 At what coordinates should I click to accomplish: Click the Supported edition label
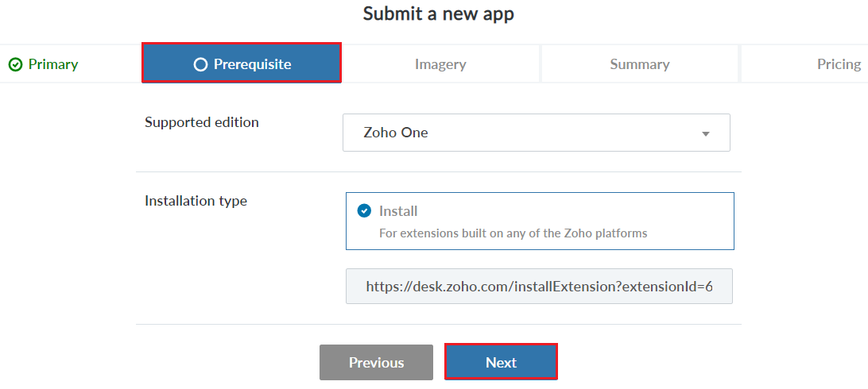(x=202, y=122)
